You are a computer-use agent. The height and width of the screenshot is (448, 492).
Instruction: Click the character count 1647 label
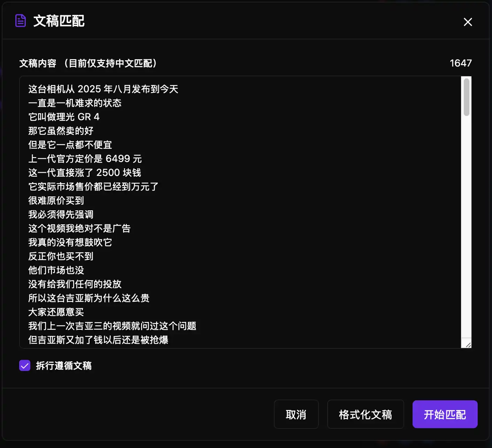[x=461, y=63]
